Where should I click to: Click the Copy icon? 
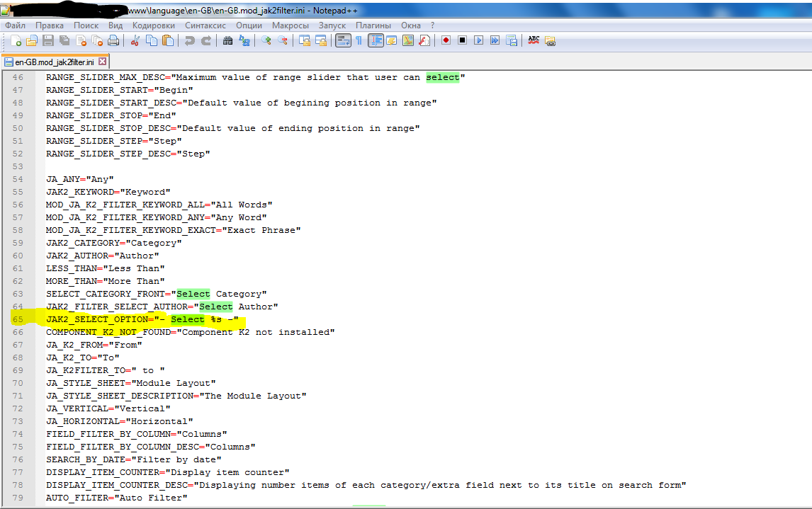tap(152, 40)
